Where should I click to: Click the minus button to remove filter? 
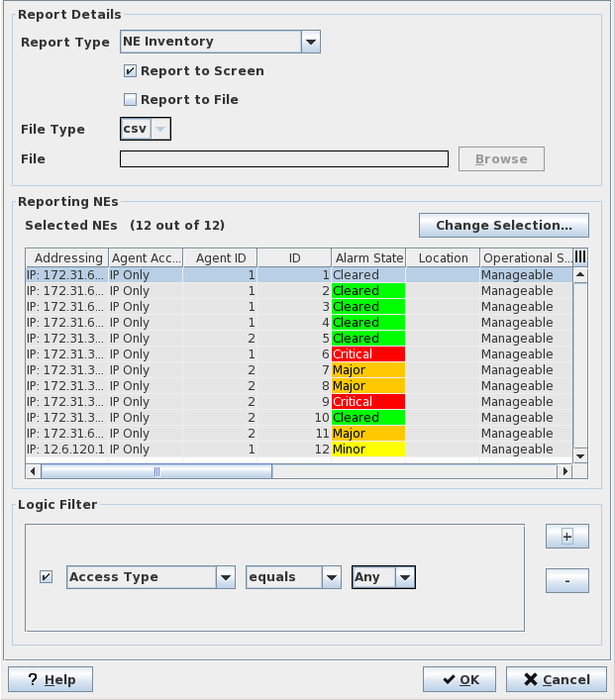click(x=566, y=580)
